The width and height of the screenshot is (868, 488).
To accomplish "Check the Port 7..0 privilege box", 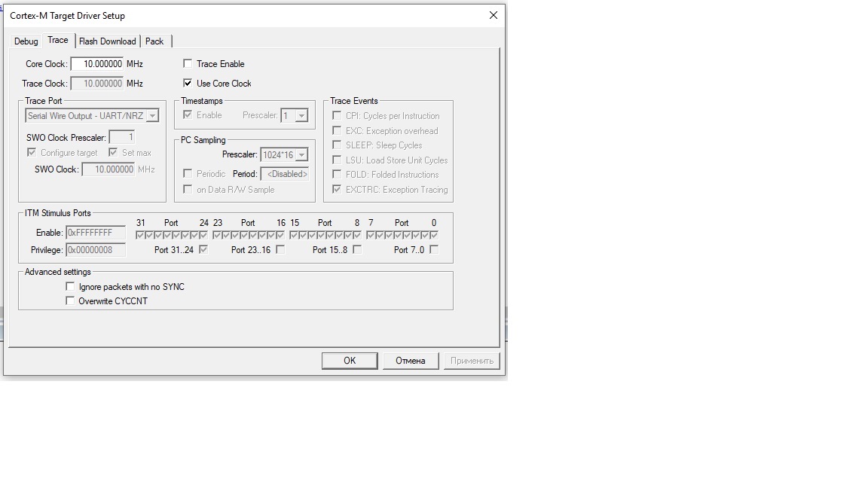I will pyautogui.click(x=434, y=250).
